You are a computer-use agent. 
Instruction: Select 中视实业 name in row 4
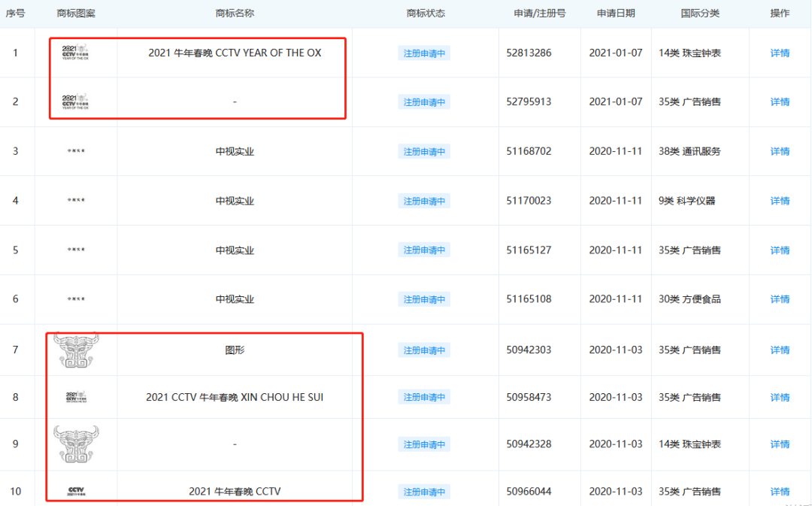pyautogui.click(x=235, y=201)
